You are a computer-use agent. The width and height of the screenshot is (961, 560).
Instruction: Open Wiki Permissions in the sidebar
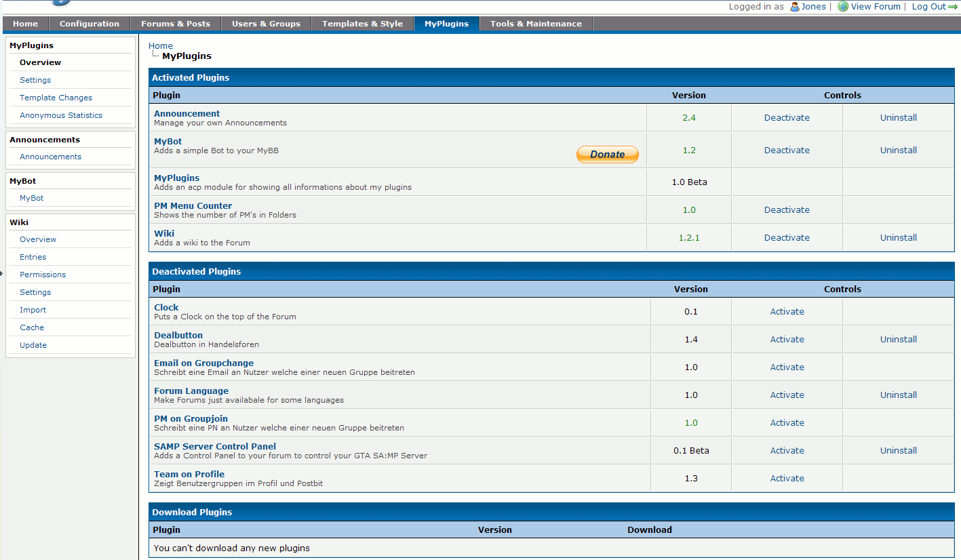[x=43, y=275]
